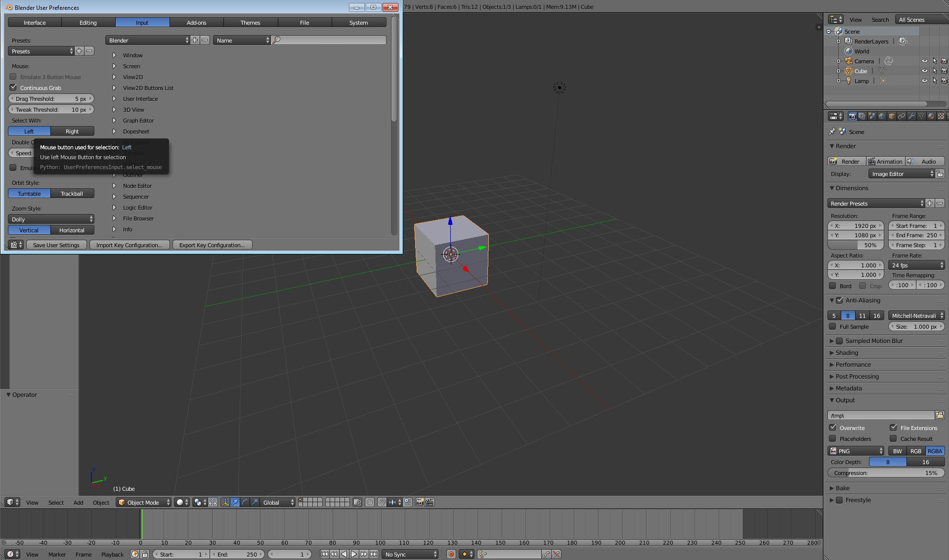This screenshot has width=949, height=560.
Task: Toggle Lamp renderability camera icon in outliner
Action: coord(944,81)
